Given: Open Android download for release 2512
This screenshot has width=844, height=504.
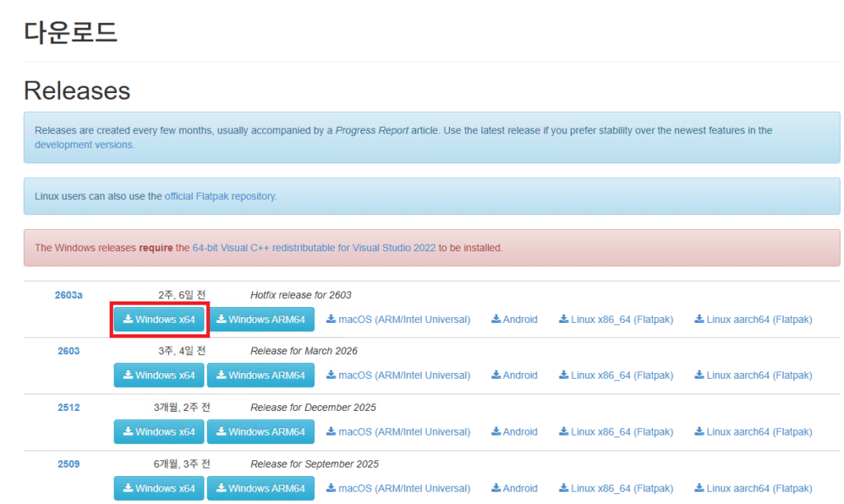Looking at the screenshot, I should pos(514,432).
